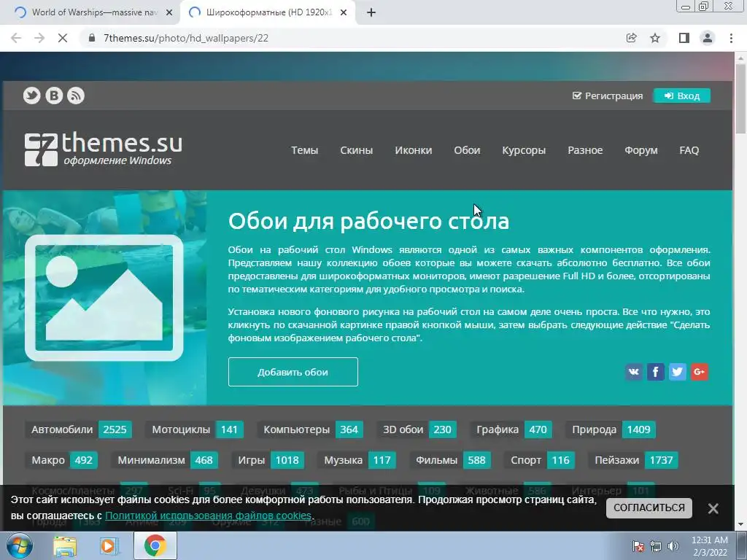Open the Природа category
Image resolution: width=747 pixels, height=560 pixels.
pyautogui.click(x=611, y=429)
